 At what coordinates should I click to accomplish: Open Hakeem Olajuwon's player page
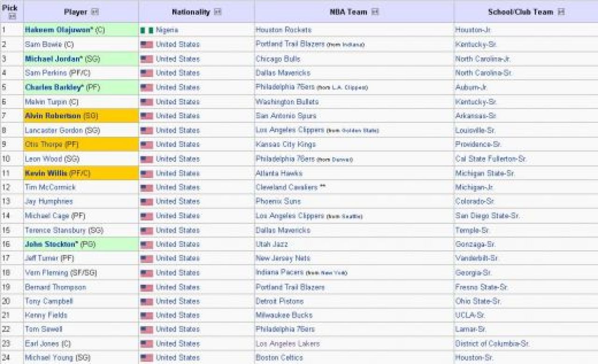point(59,30)
